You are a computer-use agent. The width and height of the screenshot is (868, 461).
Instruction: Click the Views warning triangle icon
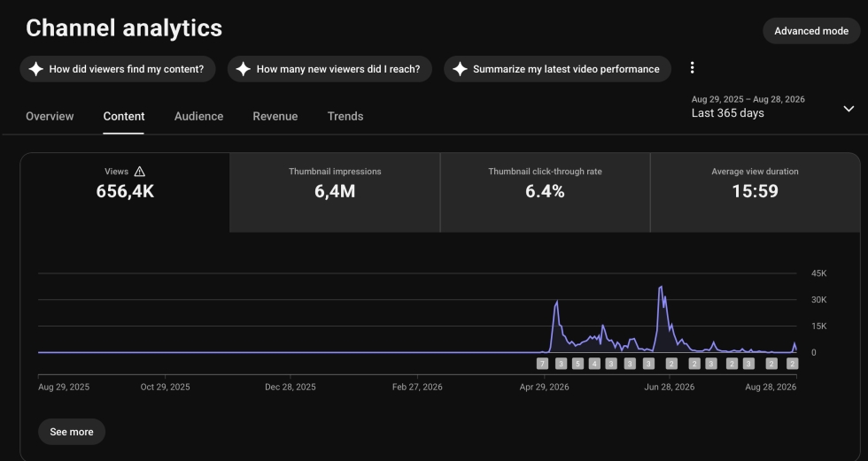point(140,172)
